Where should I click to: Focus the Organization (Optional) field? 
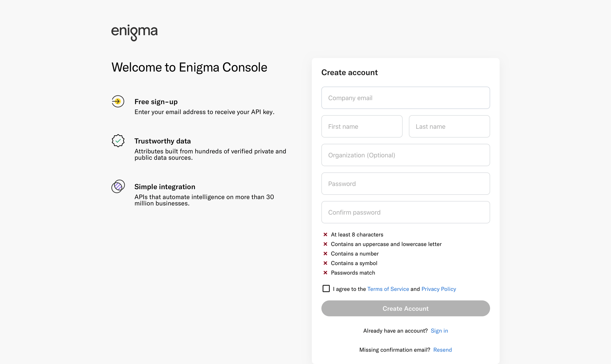coord(405,155)
